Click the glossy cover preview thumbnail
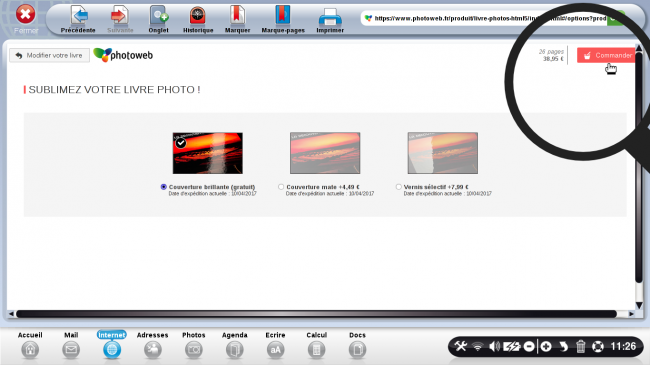This screenshot has width=650, height=365. click(208, 153)
